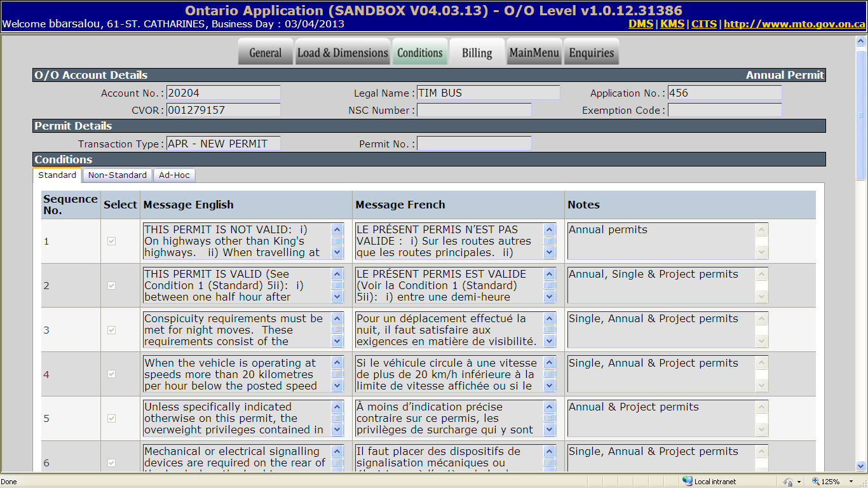Click scroll-down arrow in row 1 English message

[x=337, y=253]
